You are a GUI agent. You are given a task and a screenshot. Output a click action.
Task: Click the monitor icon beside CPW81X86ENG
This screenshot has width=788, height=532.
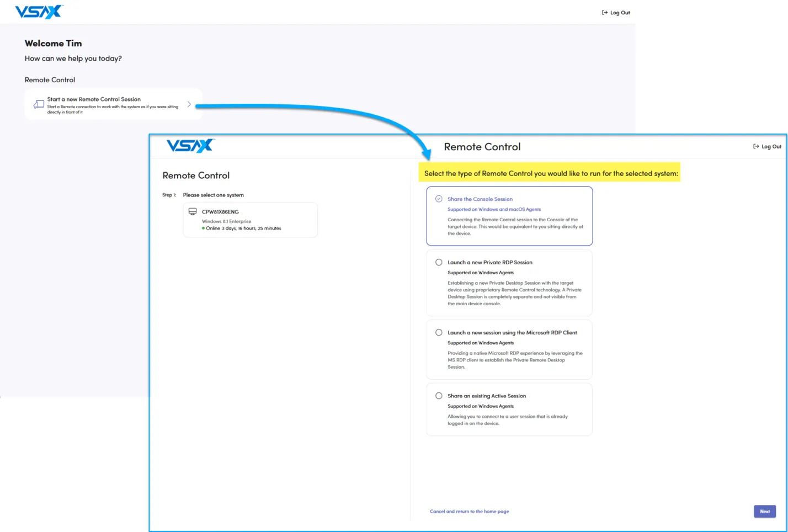click(x=193, y=212)
